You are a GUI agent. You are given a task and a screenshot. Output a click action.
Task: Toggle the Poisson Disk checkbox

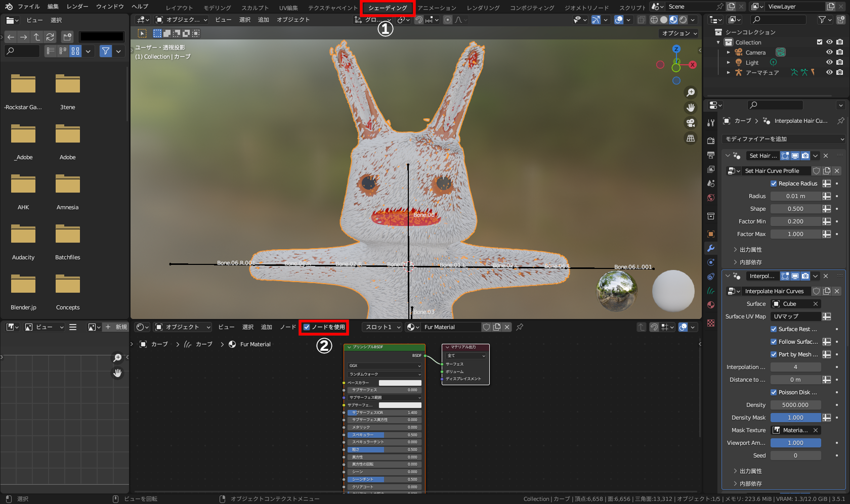point(774,392)
